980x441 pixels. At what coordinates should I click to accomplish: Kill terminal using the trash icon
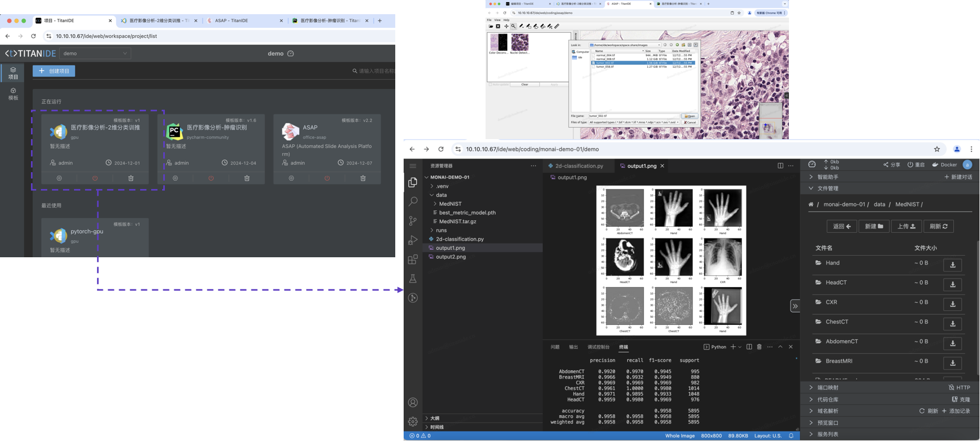pyautogui.click(x=759, y=347)
